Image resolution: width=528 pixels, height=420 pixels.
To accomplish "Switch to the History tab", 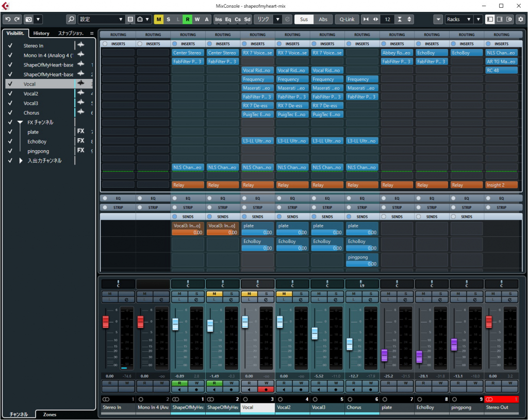I will tap(41, 33).
